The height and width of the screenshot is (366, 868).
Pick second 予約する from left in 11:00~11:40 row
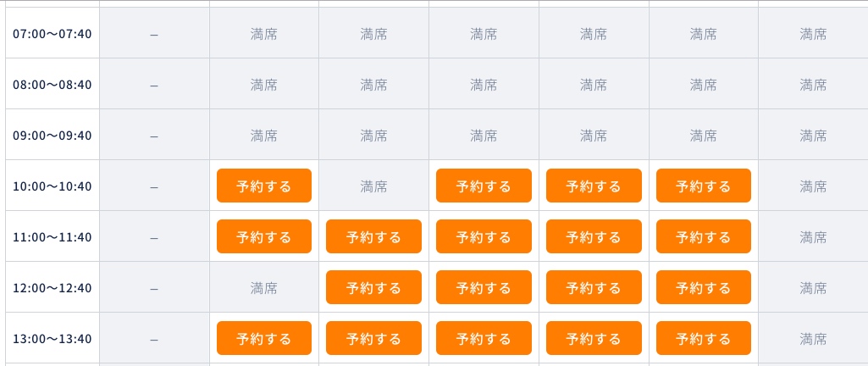point(373,236)
